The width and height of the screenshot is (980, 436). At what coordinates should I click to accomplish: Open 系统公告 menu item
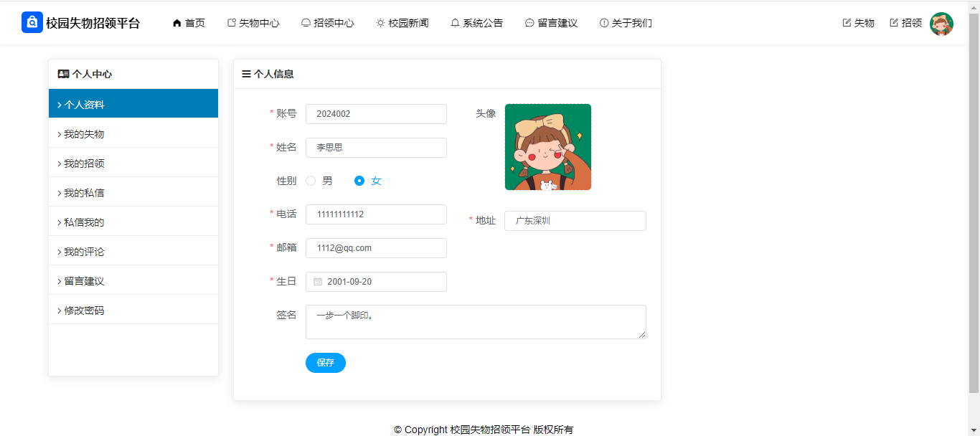coord(477,23)
